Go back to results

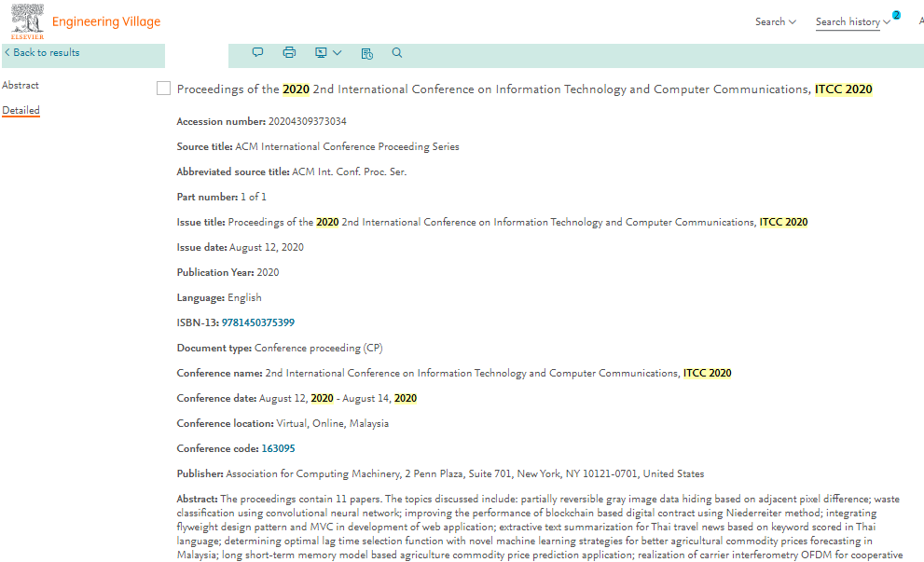click(x=43, y=52)
